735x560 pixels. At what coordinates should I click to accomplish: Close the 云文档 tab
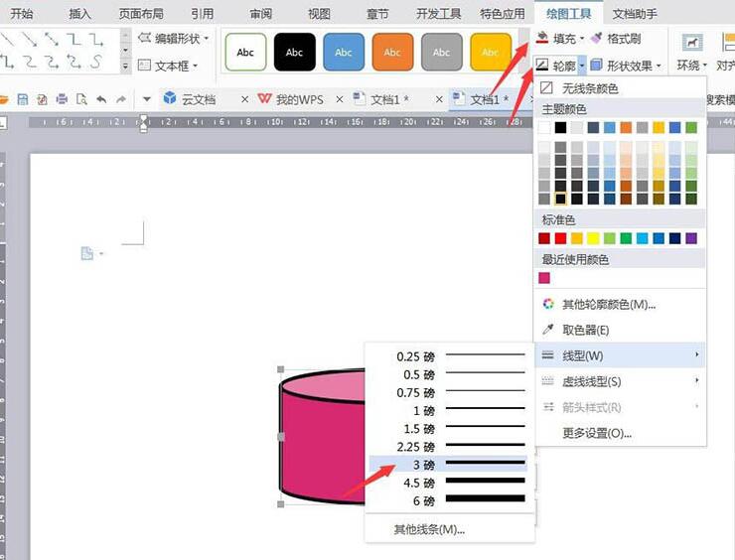pyautogui.click(x=244, y=99)
